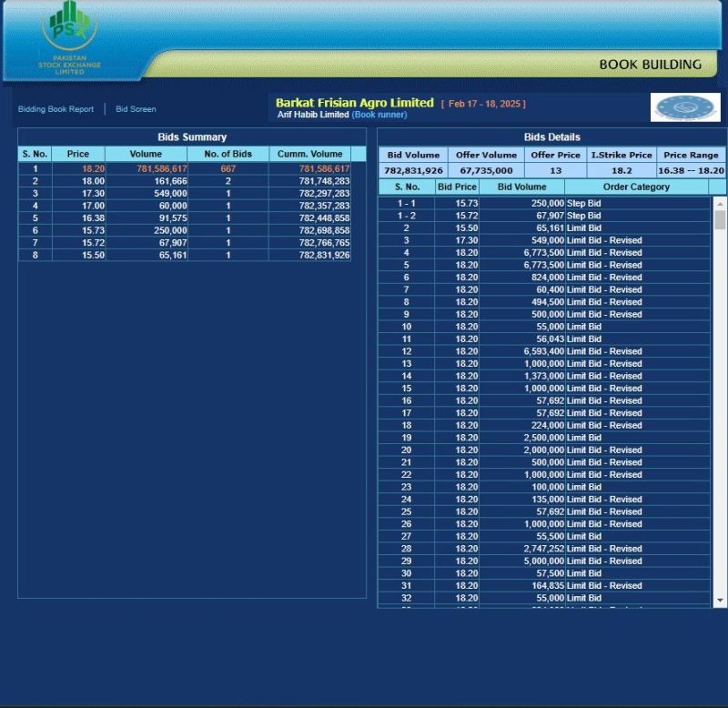728x708 pixels.
Task: Click the book runner logo image
Action: pyautogui.click(x=685, y=107)
